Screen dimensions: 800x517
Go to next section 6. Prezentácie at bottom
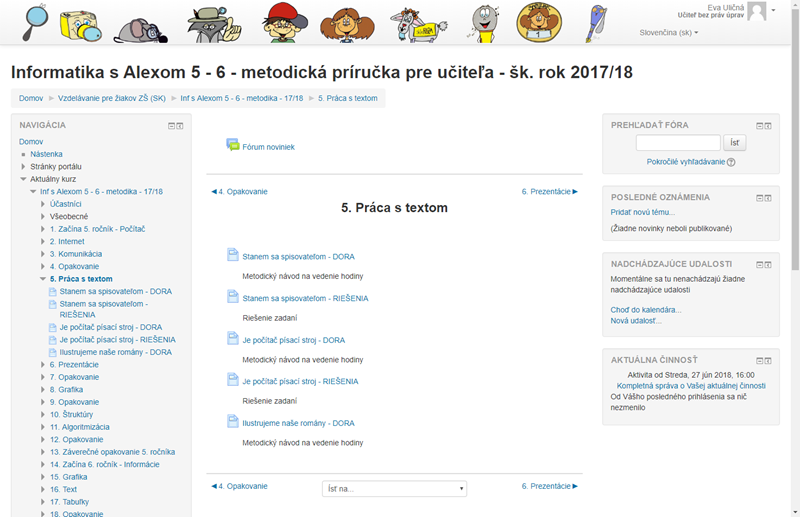pos(550,486)
